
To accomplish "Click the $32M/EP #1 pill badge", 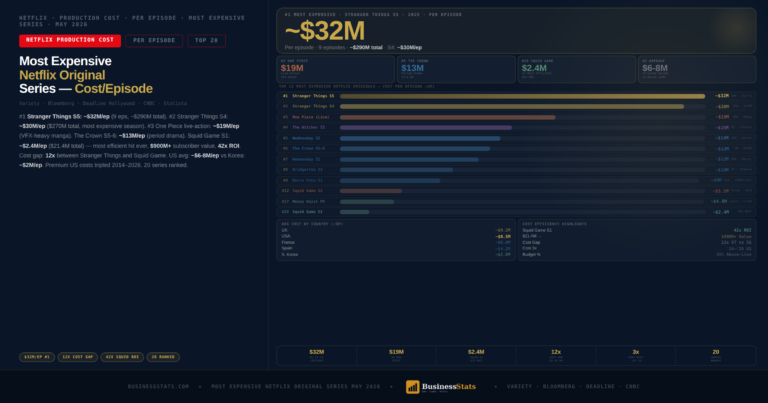I will tap(37, 357).
